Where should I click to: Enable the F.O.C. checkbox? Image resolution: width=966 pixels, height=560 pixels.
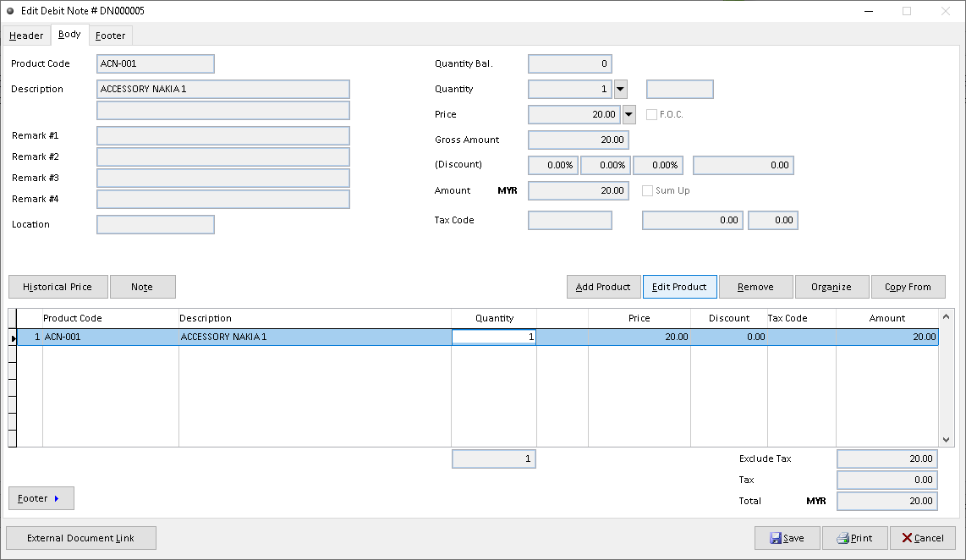pyautogui.click(x=651, y=114)
